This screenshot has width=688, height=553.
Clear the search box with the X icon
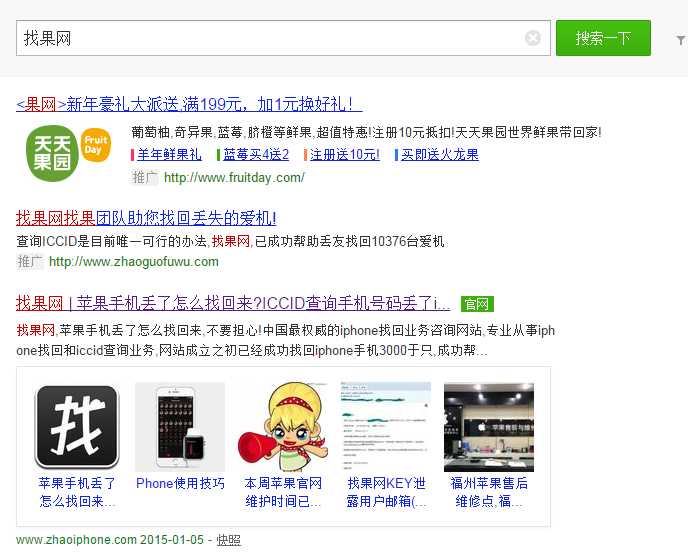[533, 38]
